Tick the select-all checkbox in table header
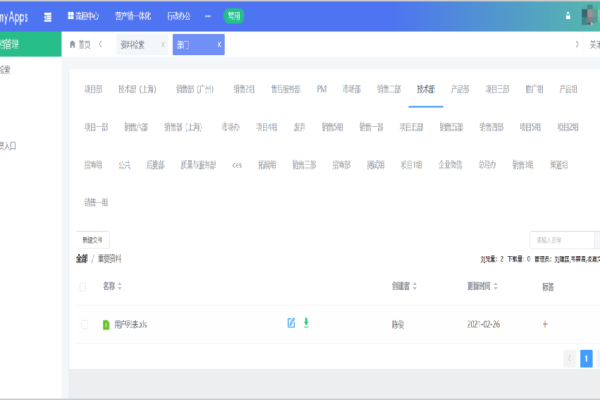 pyautogui.click(x=83, y=287)
